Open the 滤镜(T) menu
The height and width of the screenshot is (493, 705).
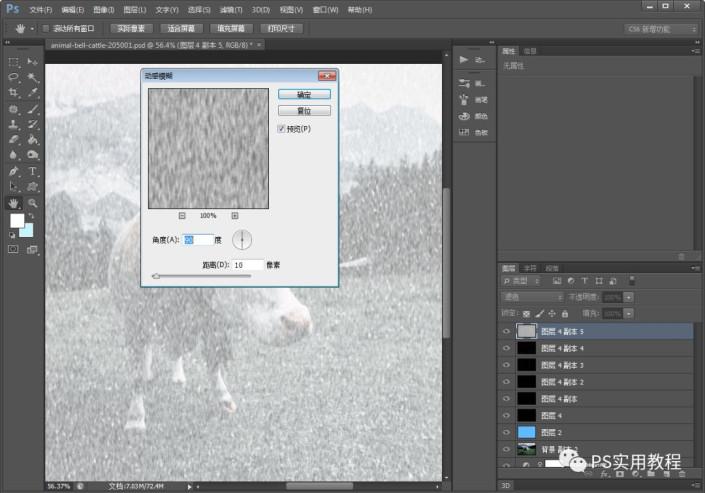pyautogui.click(x=231, y=10)
